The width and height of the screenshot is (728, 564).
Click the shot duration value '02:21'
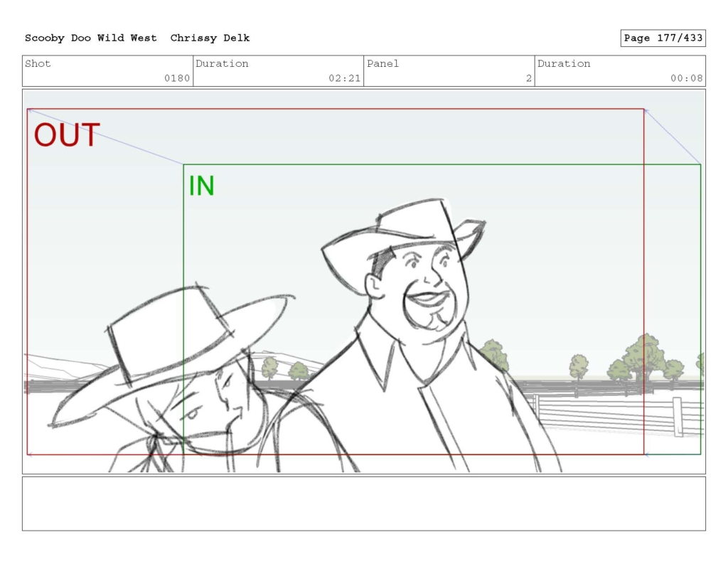point(345,78)
